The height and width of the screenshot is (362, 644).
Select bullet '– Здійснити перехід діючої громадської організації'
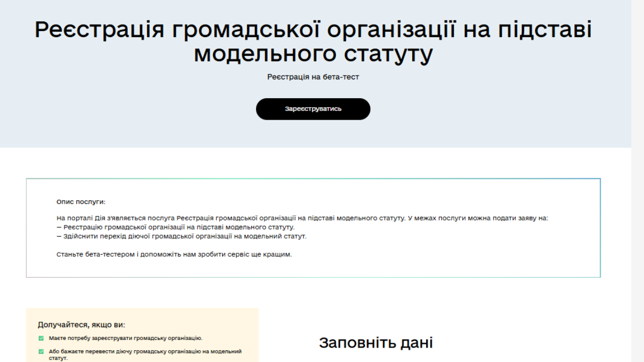click(181, 236)
